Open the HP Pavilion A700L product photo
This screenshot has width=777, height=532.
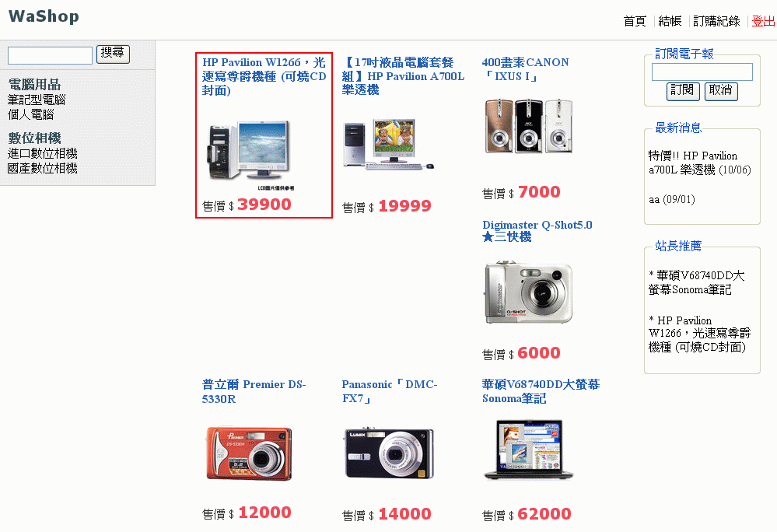point(389,144)
